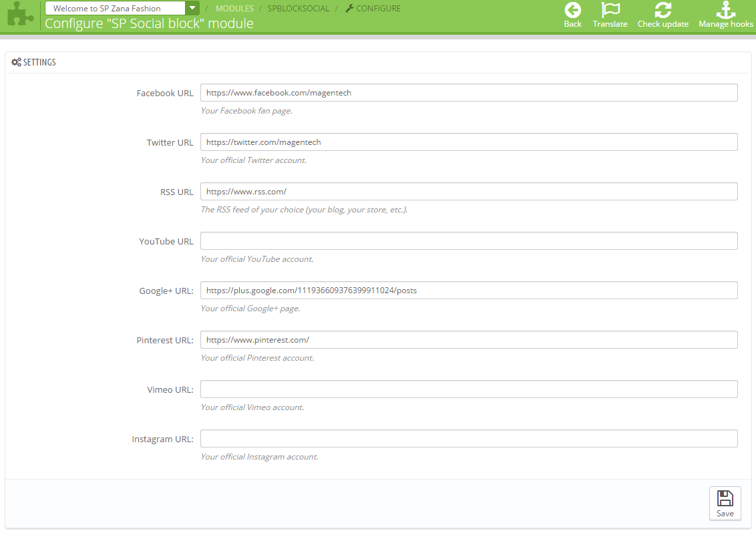Screen dimensions: 756x533
Task: Click 'Your Facebook fan page.' hint text
Action: tap(246, 111)
